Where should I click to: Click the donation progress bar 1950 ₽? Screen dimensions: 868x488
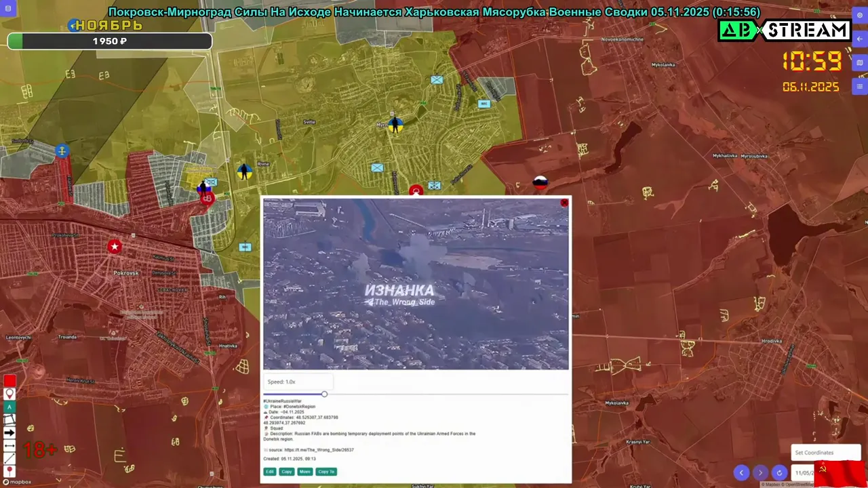coord(110,41)
